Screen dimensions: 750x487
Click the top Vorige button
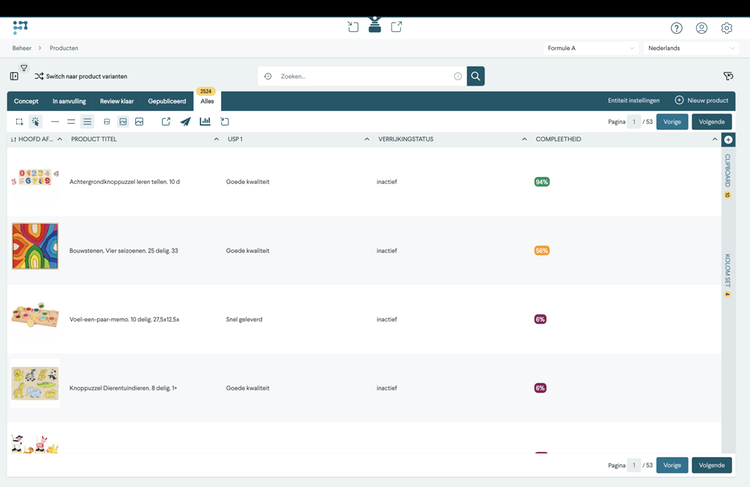click(x=672, y=122)
